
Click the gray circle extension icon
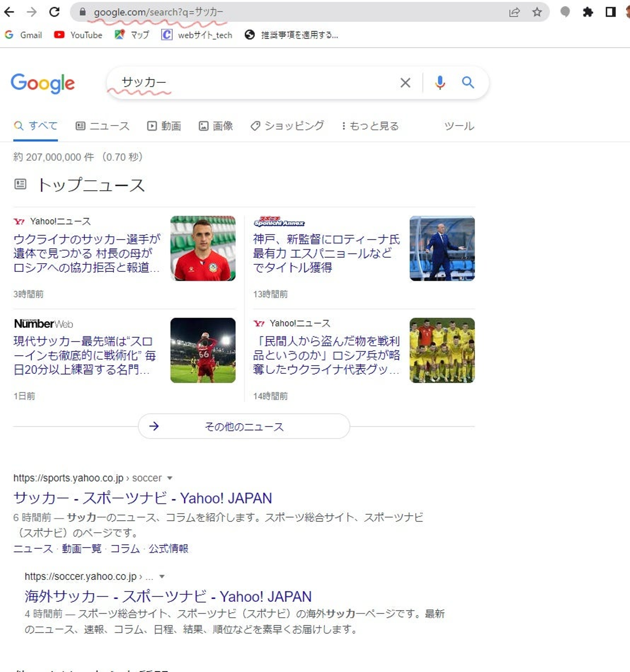[565, 12]
